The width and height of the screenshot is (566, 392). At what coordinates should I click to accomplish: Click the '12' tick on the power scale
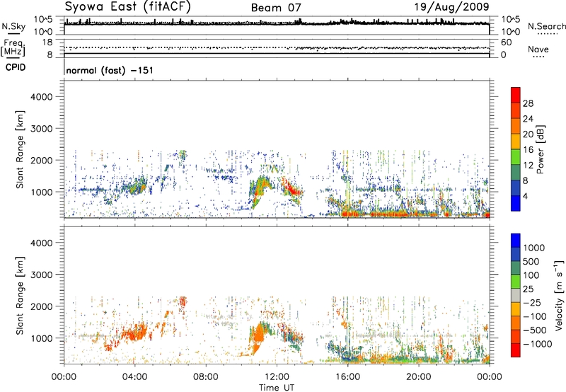(528, 166)
